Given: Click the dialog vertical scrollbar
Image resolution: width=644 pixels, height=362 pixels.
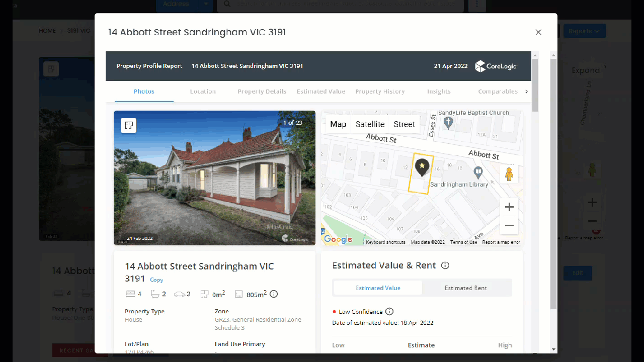Looking at the screenshot, I should coord(553,184).
